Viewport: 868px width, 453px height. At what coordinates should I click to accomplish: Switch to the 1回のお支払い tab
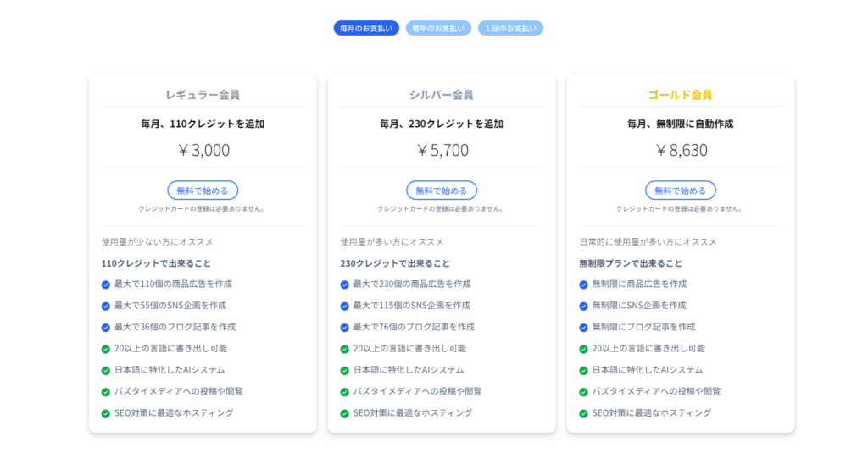click(x=510, y=28)
